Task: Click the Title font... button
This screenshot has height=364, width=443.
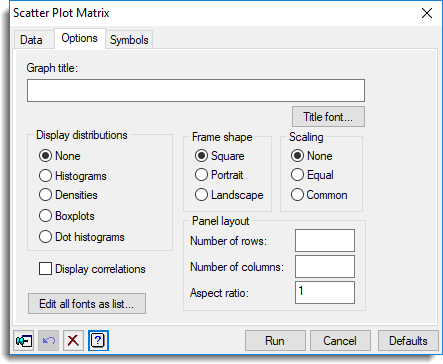Action: 328,117
